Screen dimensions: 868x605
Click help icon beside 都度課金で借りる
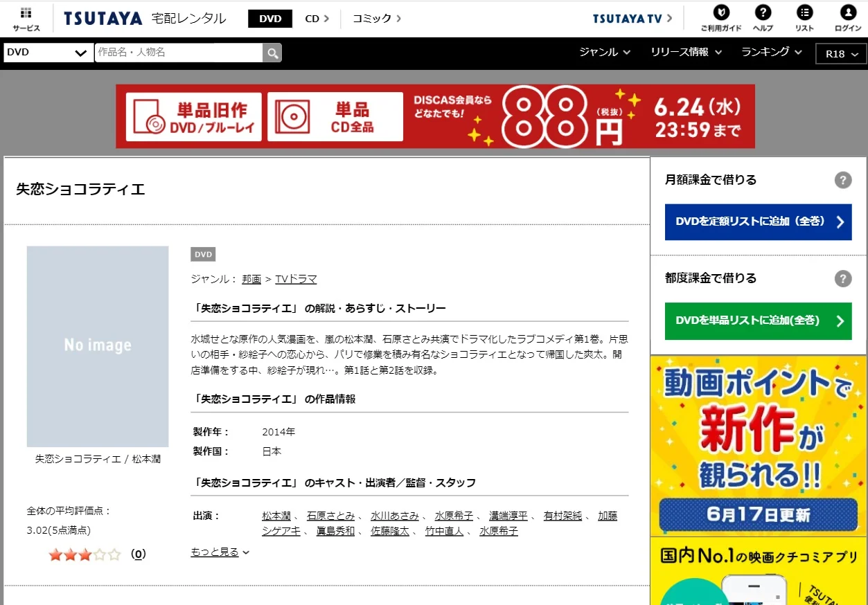(842, 279)
